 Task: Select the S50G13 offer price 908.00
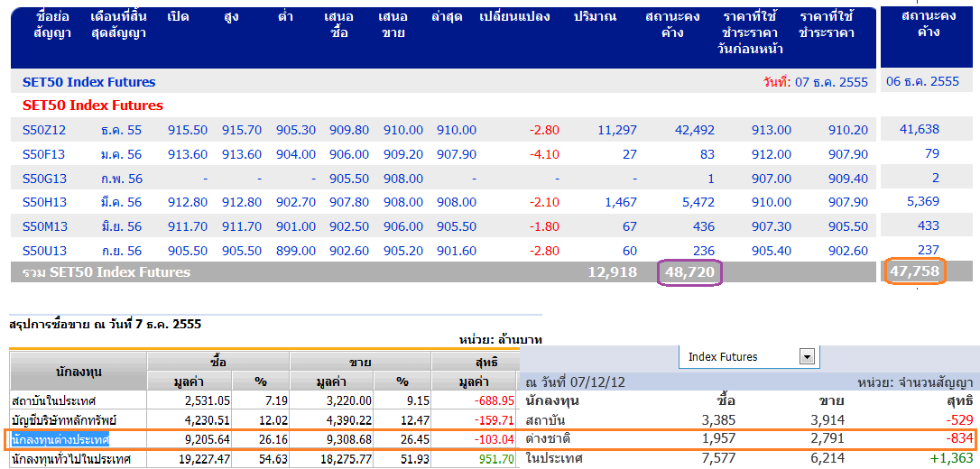(x=402, y=179)
